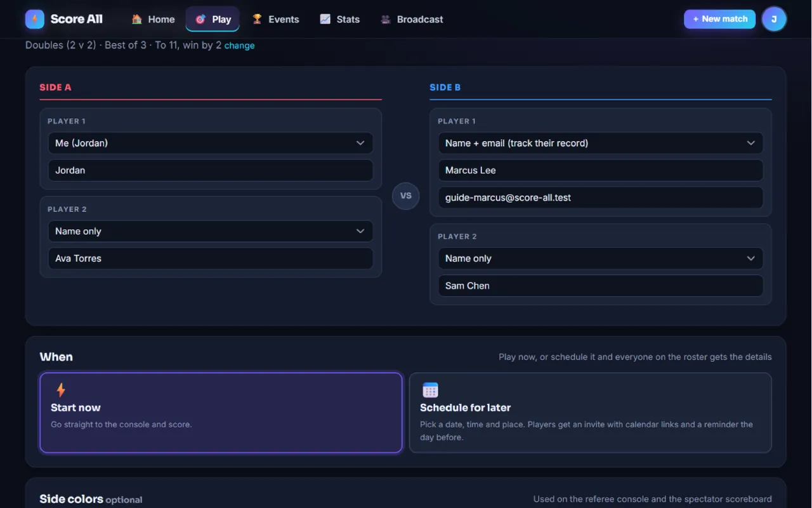The image size is (812, 508).
Task: Click the Stats chart icon
Action: click(x=325, y=19)
